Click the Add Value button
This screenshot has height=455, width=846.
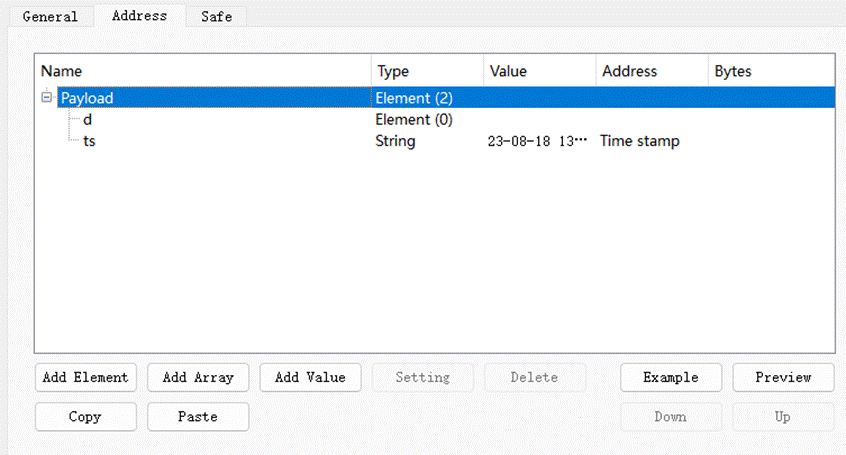(x=310, y=377)
